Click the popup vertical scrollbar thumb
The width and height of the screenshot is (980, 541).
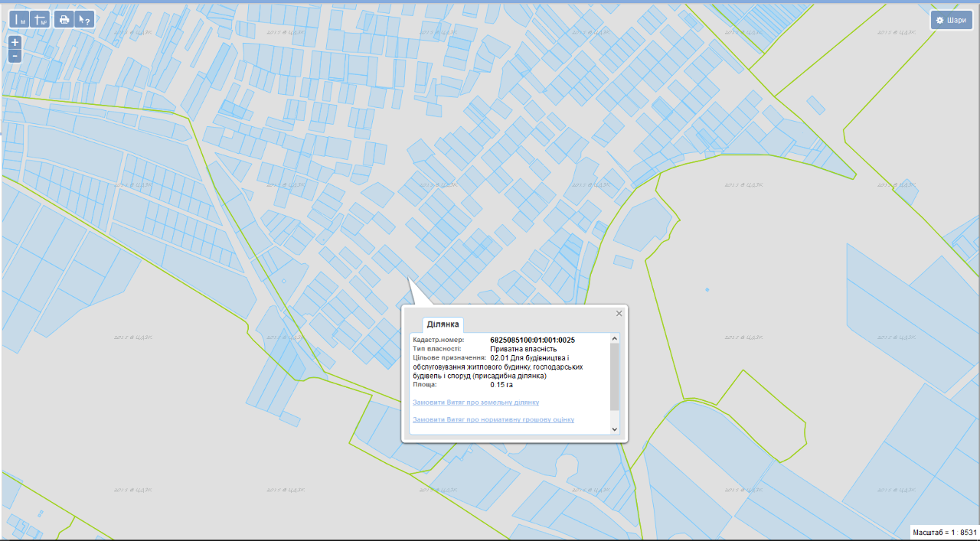(614, 376)
